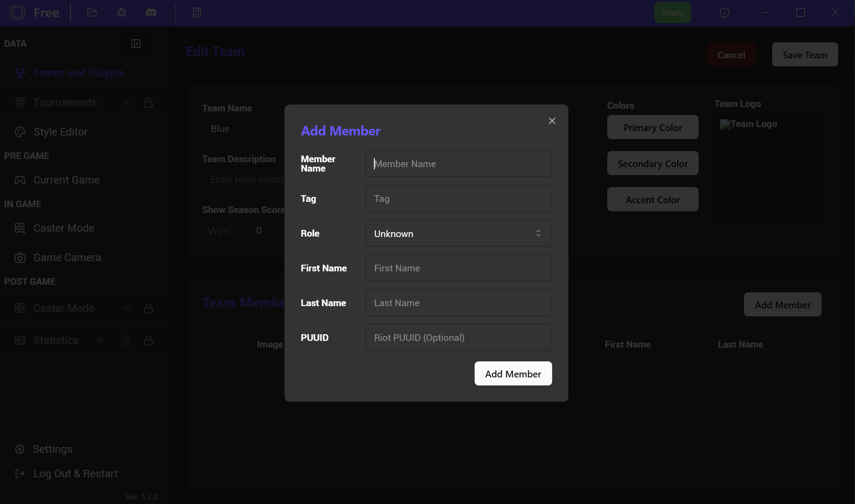Expand the Role dropdown
The height and width of the screenshot is (504, 855).
pos(458,234)
